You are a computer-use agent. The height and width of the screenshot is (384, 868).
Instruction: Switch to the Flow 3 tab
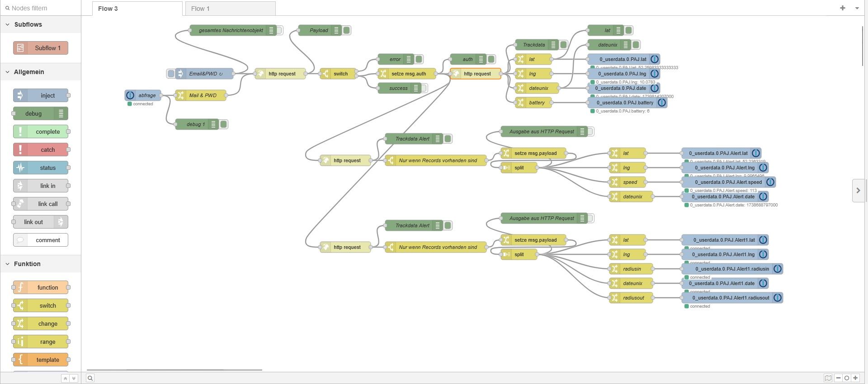(137, 9)
